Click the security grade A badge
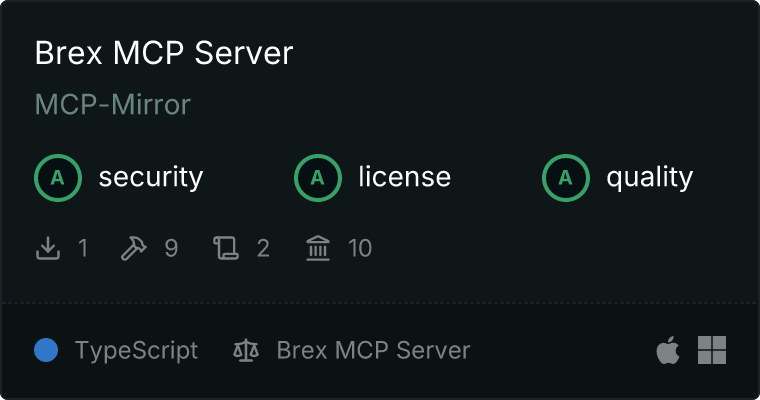 coord(58,178)
